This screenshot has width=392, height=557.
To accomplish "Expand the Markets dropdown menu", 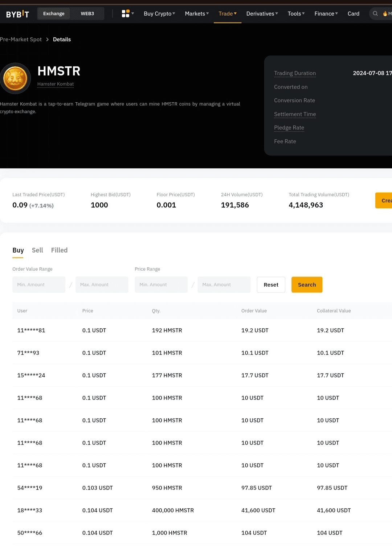I will tap(197, 14).
